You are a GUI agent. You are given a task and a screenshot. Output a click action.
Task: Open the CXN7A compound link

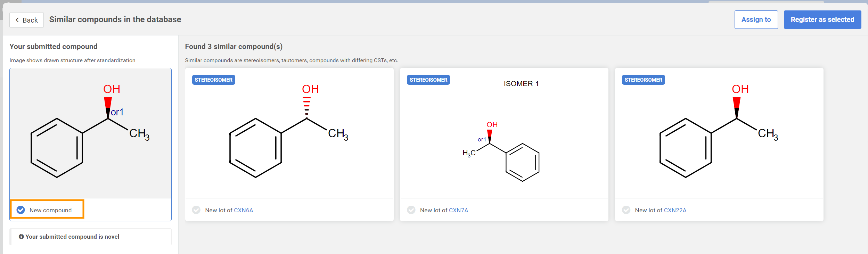coord(458,210)
